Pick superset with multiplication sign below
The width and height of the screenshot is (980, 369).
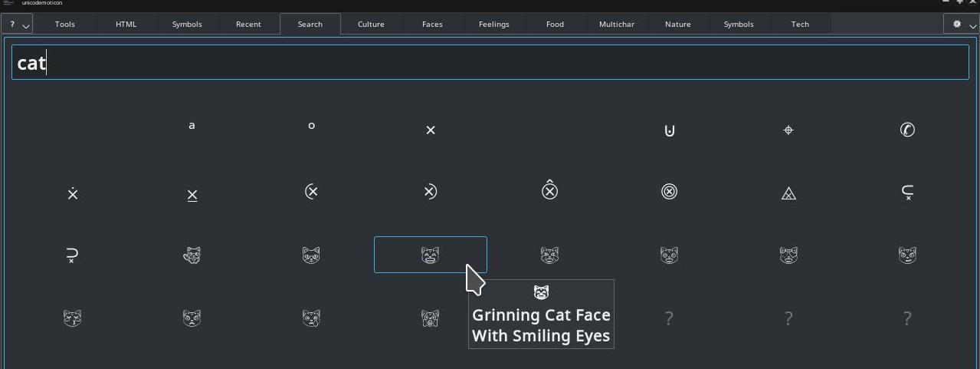pos(73,255)
